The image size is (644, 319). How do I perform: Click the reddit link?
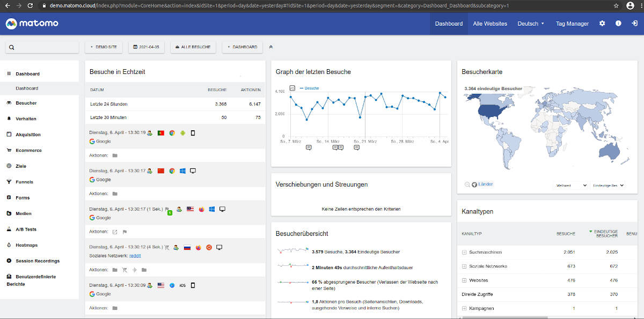click(x=135, y=256)
